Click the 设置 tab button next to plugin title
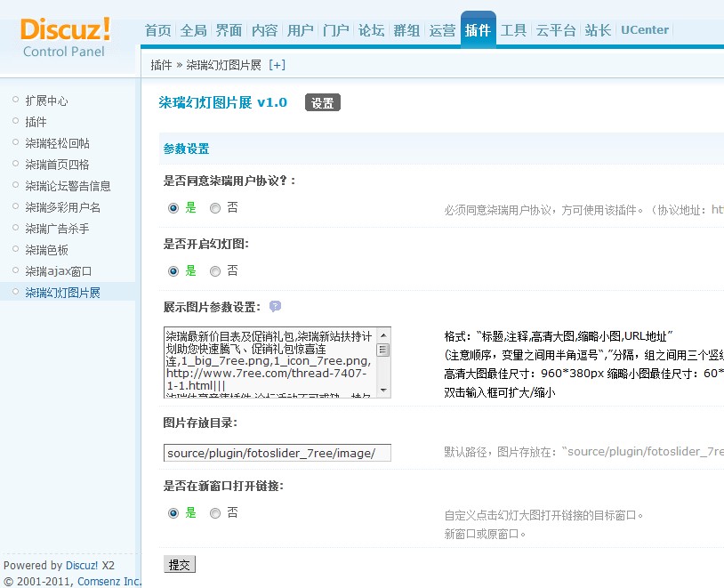 click(323, 102)
